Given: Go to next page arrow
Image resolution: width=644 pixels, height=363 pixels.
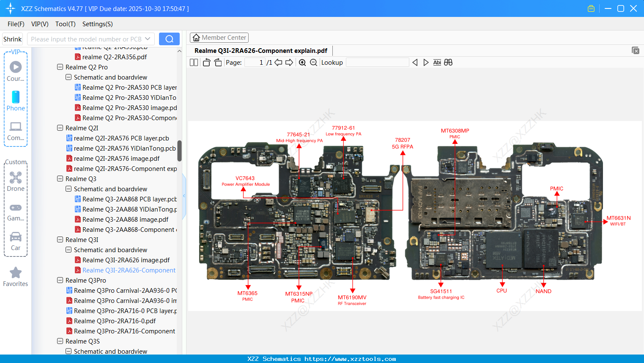Looking at the screenshot, I should (x=289, y=62).
